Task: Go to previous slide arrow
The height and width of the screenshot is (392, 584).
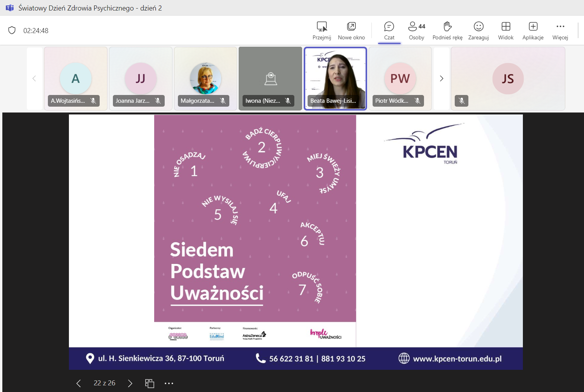Action: click(79, 383)
